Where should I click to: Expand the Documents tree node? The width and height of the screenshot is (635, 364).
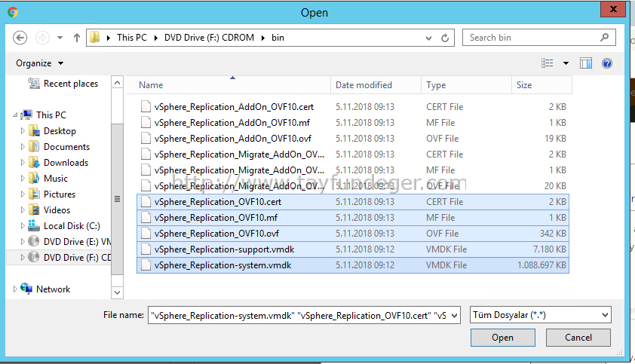[x=23, y=146]
